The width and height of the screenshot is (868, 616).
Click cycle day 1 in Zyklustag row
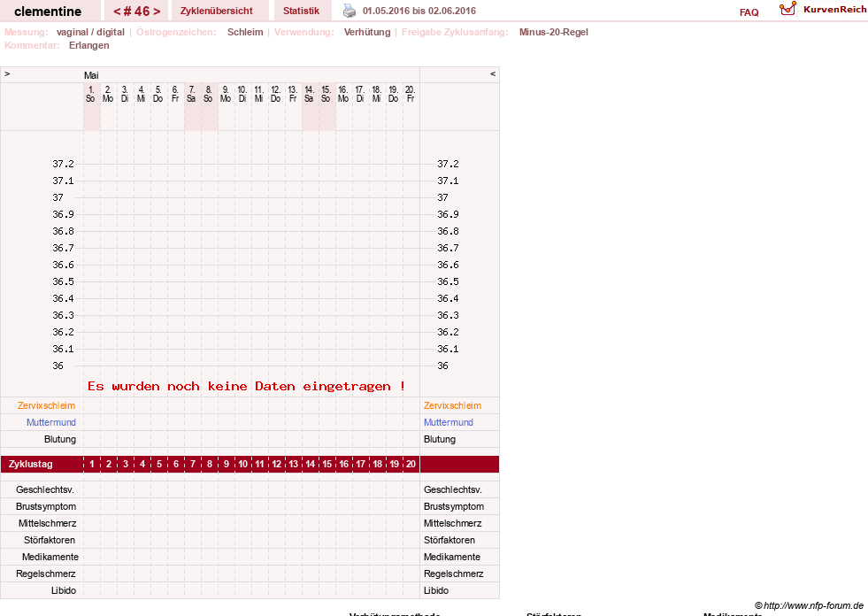[x=92, y=465]
